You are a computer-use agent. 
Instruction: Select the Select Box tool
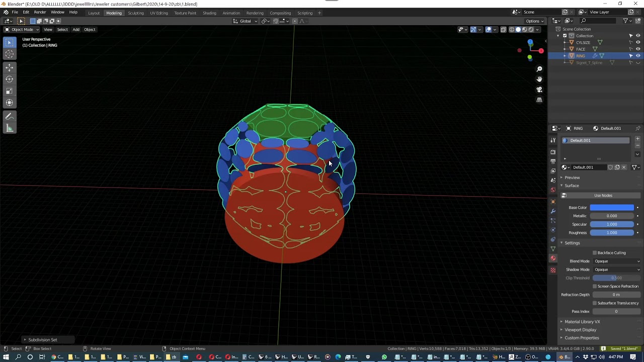click(10, 43)
